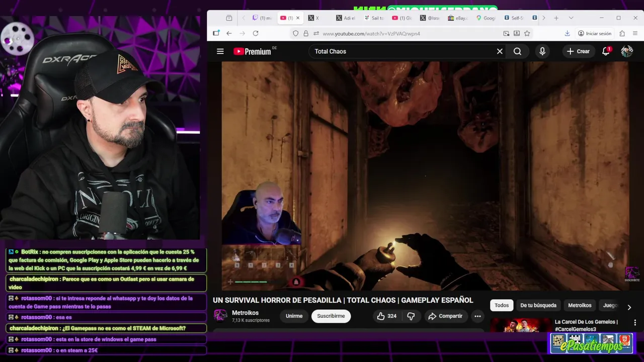The image size is (644, 362).
Task: Bookmark this page with the star
Action: (527, 33)
